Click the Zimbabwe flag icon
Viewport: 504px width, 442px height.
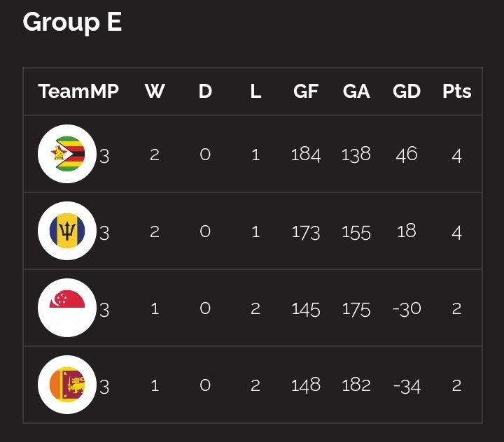tap(67, 154)
